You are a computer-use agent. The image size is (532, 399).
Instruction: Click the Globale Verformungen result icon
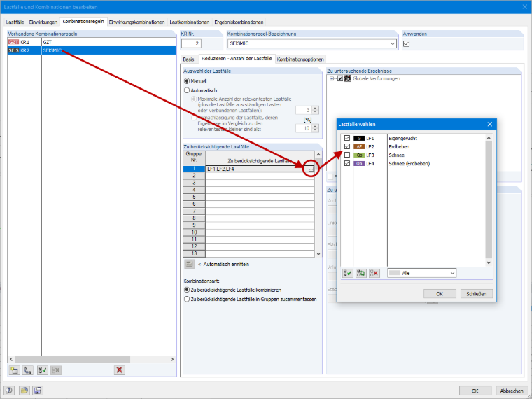click(347, 78)
